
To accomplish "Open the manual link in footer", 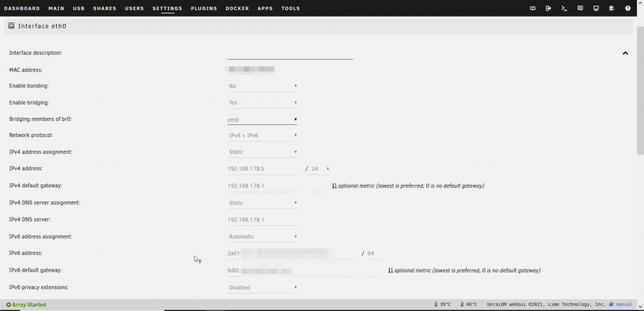I will point(624,305).
